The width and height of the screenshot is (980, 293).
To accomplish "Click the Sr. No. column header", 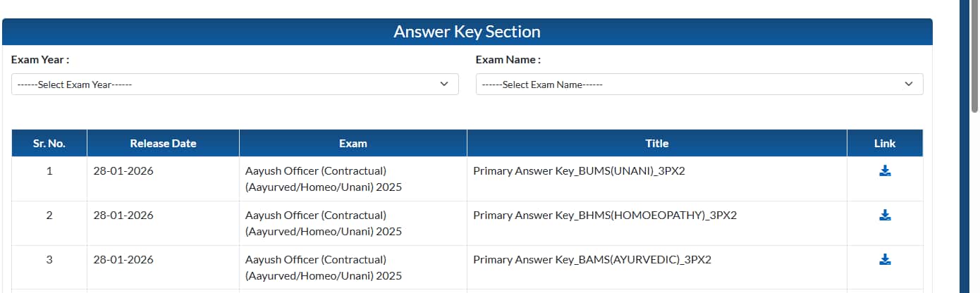I will (x=49, y=143).
